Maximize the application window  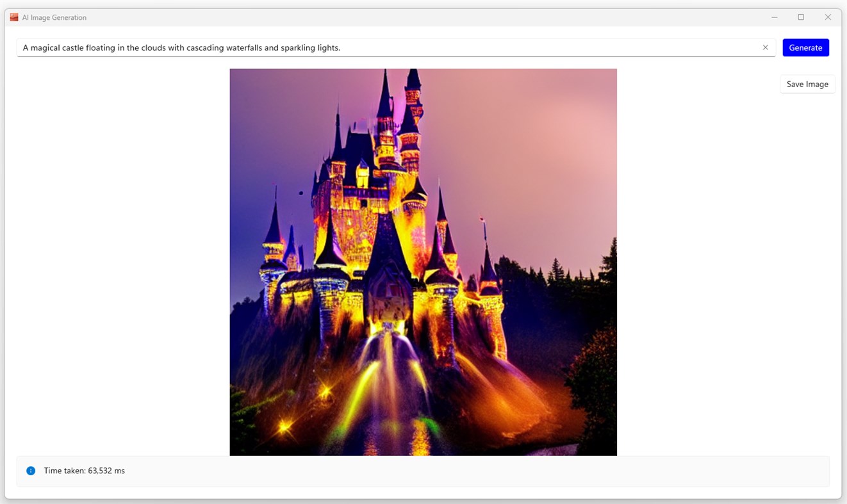[x=801, y=17]
